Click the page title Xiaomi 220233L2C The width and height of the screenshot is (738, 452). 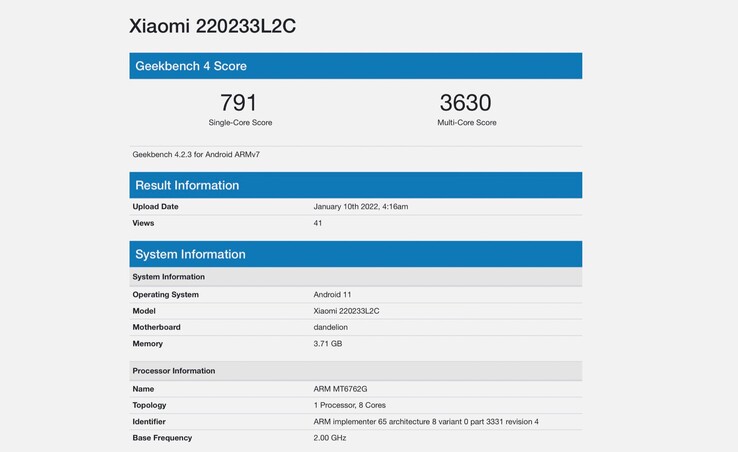pyautogui.click(x=213, y=26)
